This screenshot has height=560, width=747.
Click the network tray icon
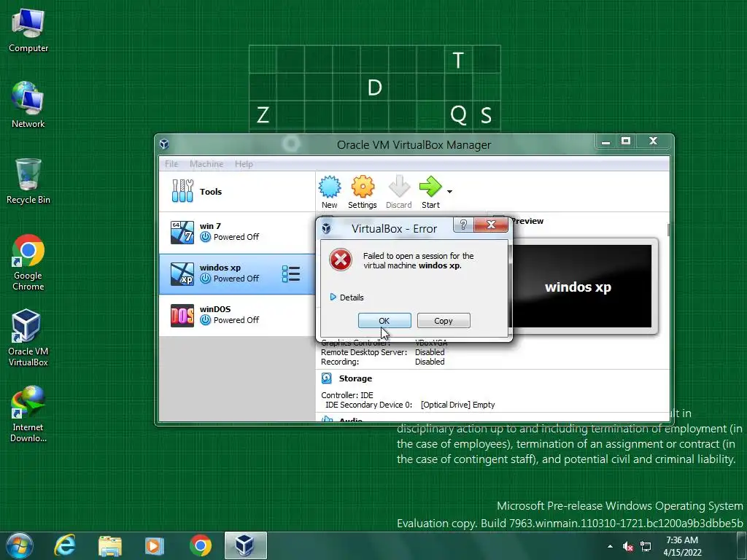click(x=646, y=546)
